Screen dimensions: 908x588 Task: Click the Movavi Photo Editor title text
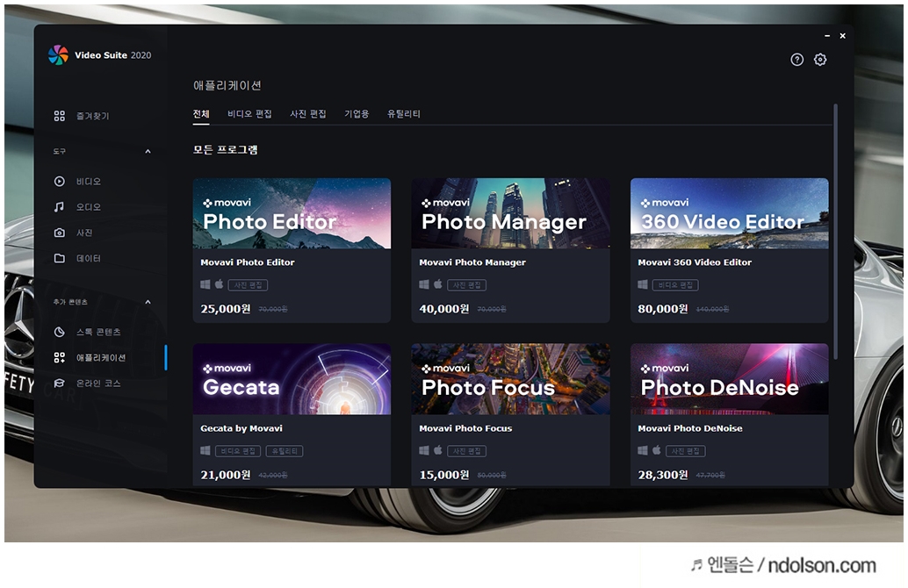248,262
